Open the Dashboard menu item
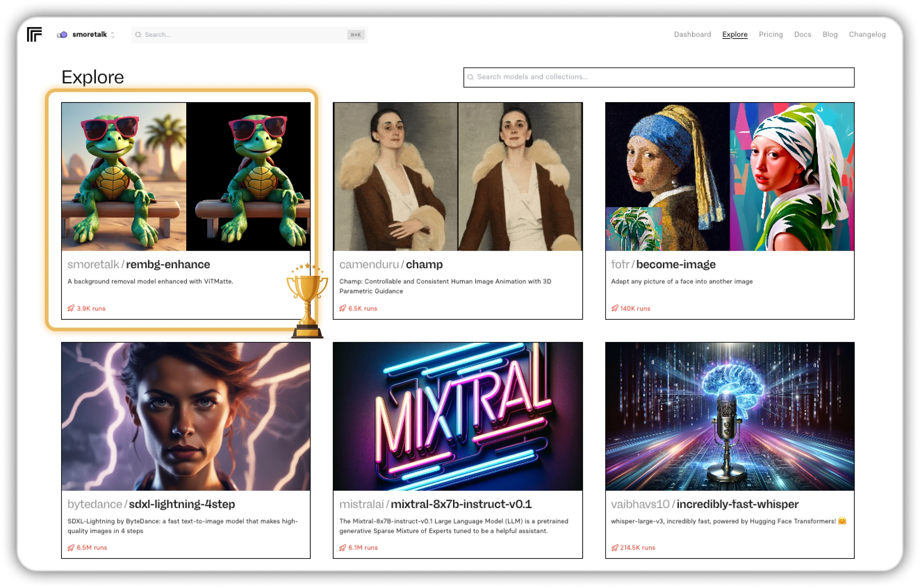920x588 pixels. [692, 35]
